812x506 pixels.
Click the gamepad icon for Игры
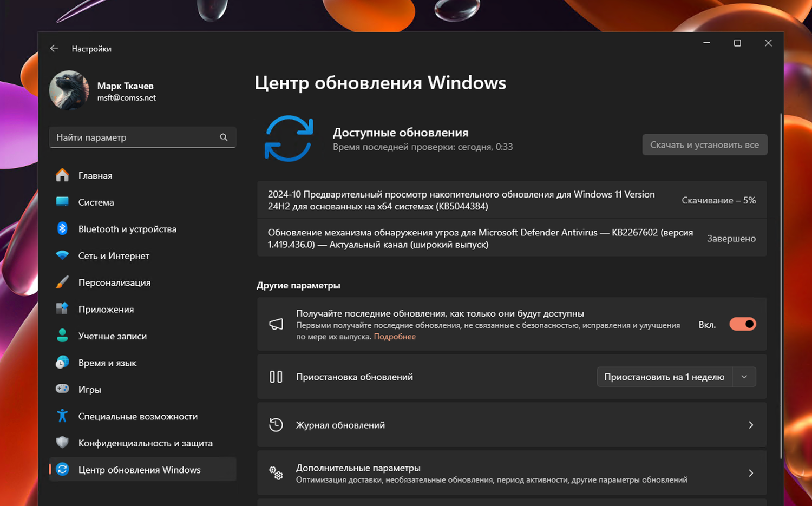pyautogui.click(x=62, y=389)
